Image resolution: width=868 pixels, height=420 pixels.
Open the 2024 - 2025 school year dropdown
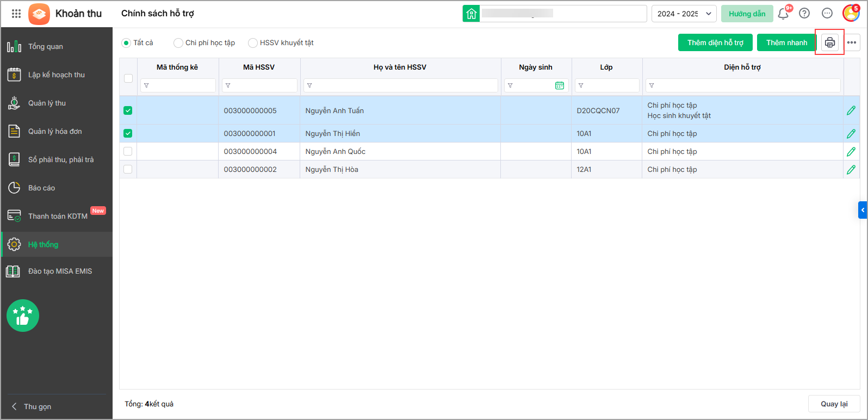point(684,14)
